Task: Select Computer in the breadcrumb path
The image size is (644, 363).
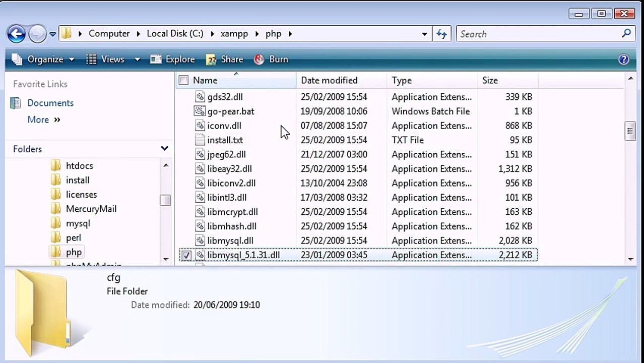Action: [109, 34]
